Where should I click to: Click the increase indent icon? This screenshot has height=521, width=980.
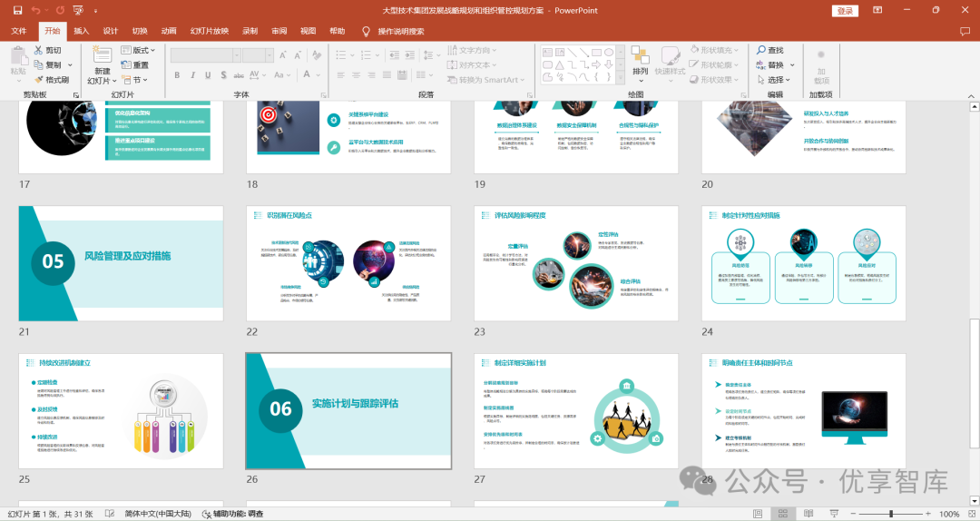tap(410, 55)
